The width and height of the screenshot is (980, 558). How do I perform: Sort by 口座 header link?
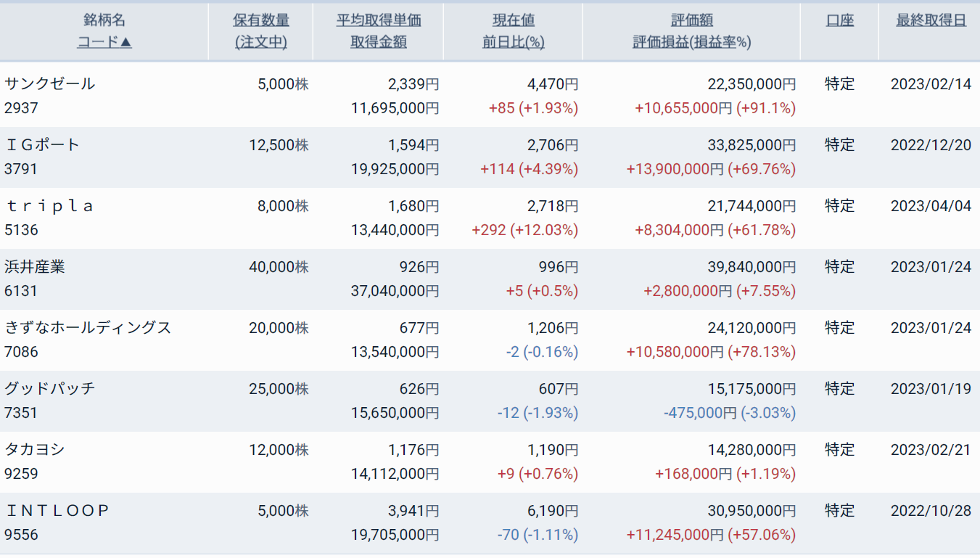click(840, 20)
